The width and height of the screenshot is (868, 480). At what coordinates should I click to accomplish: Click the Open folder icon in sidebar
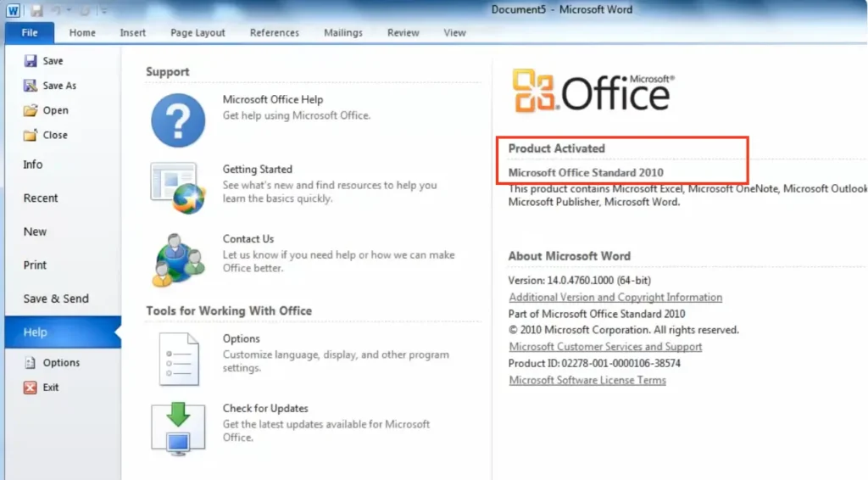pyautogui.click(x=31, y=110)
